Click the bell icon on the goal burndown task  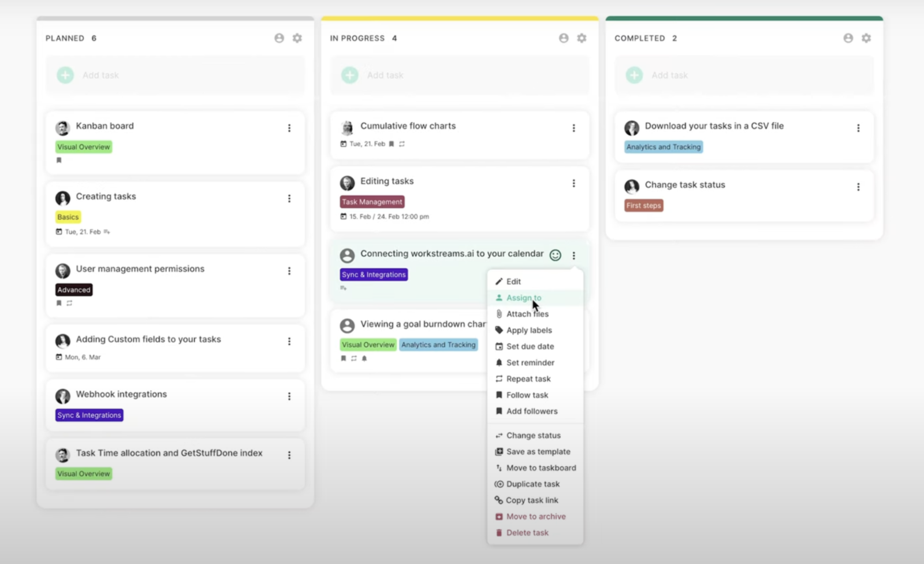(x=364, y=358)
